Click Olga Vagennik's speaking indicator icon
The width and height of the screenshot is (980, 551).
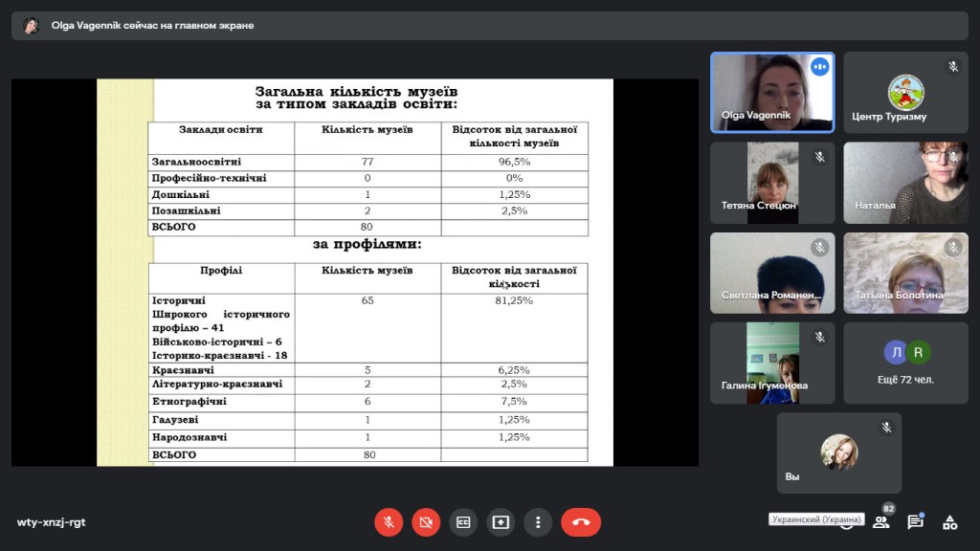pyautogui.click(x=819, y=67)
